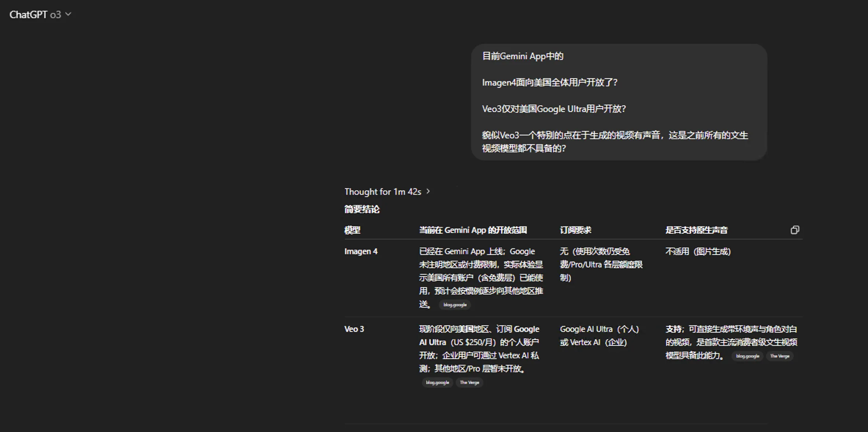
Task: Click the Imagen 4 availability text starting '已经在 Gemini App 上线'
Action: [481, 278]
